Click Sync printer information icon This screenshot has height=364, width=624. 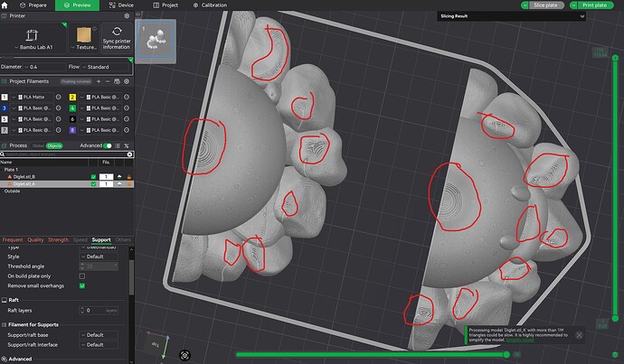[x=117, y=32]
